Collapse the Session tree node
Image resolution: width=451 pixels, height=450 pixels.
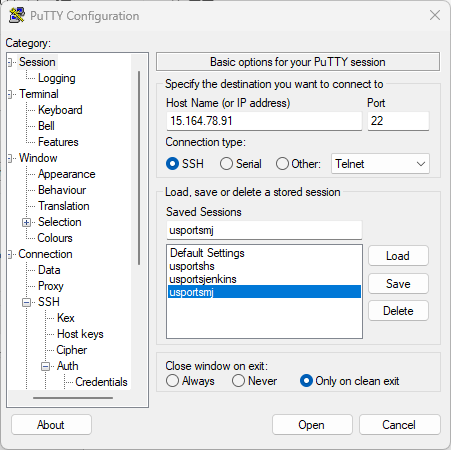[10, 62]
